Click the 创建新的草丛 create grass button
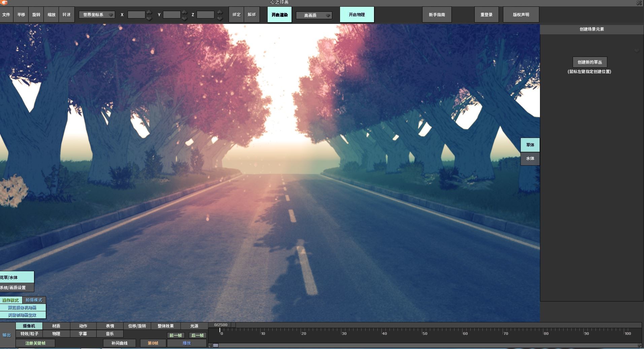This screenshot has height=349, width=644. click(589, 62)
